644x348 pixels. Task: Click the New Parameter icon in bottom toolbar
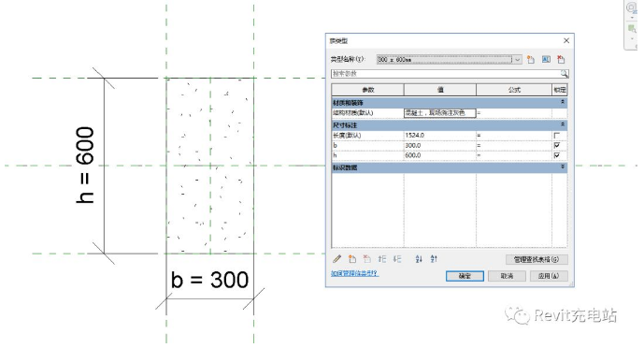(x=352, y=259)
